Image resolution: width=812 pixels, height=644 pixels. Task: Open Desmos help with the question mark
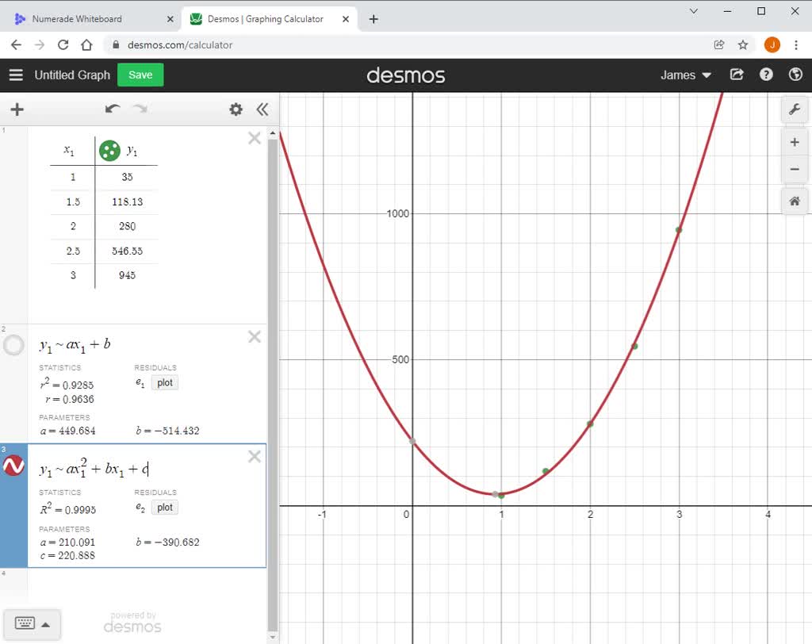click(766, 75)
